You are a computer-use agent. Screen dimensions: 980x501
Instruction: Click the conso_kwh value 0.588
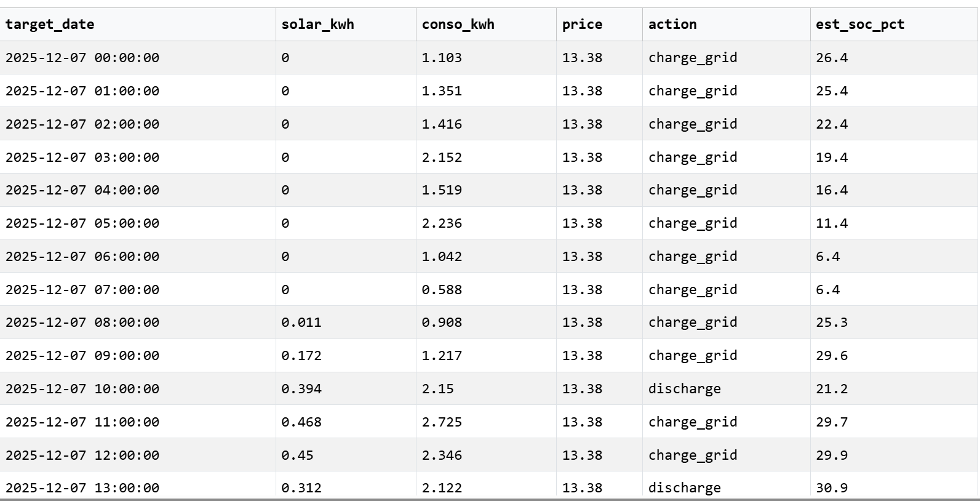click(442, 290)
